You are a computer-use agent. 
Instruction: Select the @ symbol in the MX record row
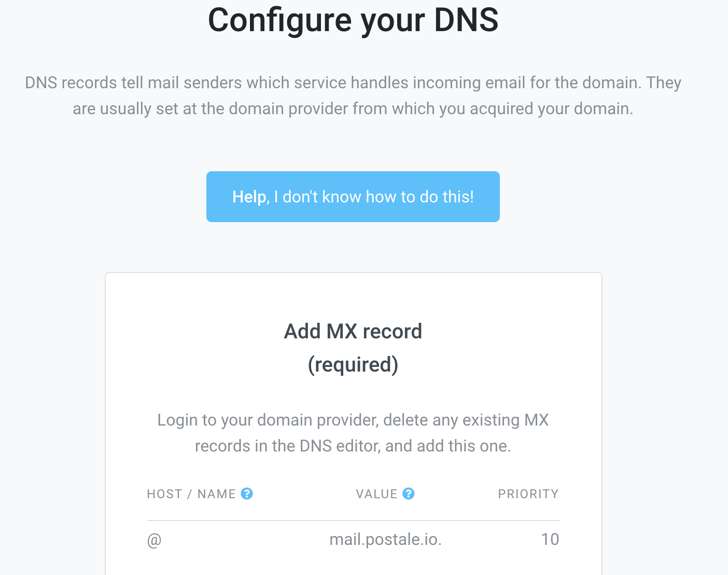click(153, 540)
